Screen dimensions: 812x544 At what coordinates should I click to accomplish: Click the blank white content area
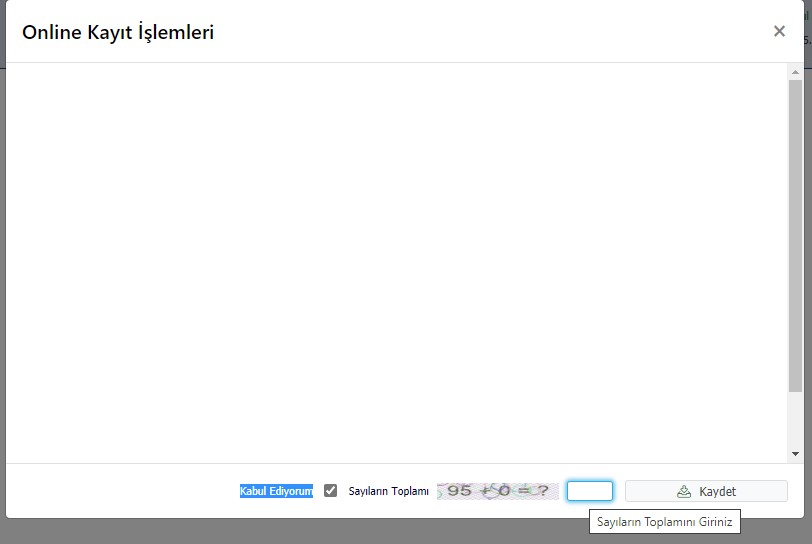click(x=400, y=260)
